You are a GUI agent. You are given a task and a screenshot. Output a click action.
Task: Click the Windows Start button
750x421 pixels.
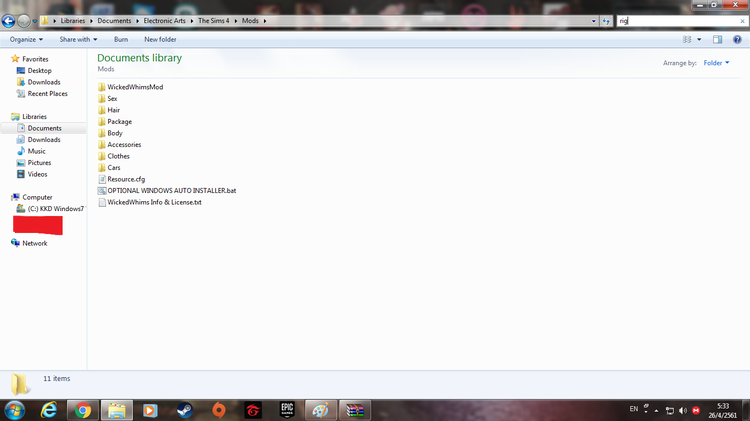[x=14, y=410]
